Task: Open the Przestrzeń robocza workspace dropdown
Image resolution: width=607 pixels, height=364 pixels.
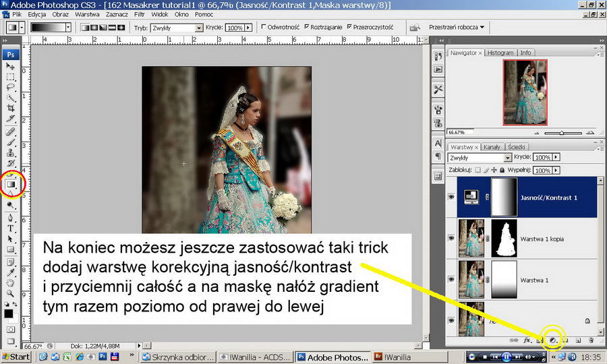Action: click(x=457, y=28)
